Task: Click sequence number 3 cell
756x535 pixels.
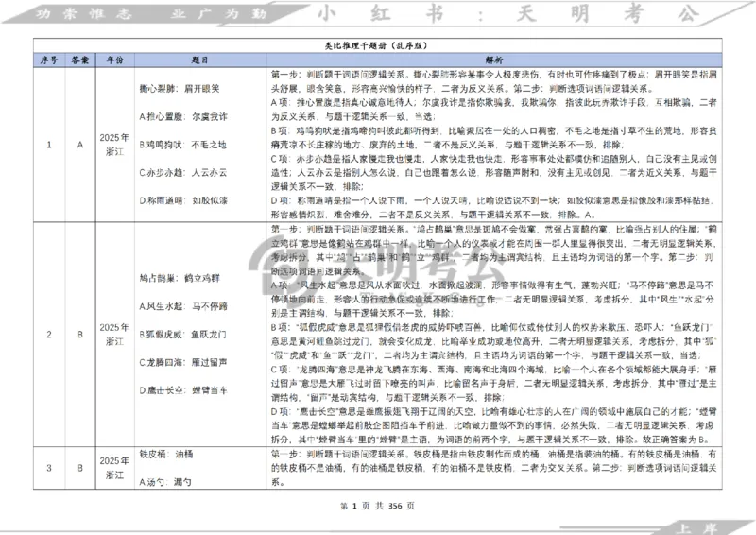Action: (x=49, y=468)
